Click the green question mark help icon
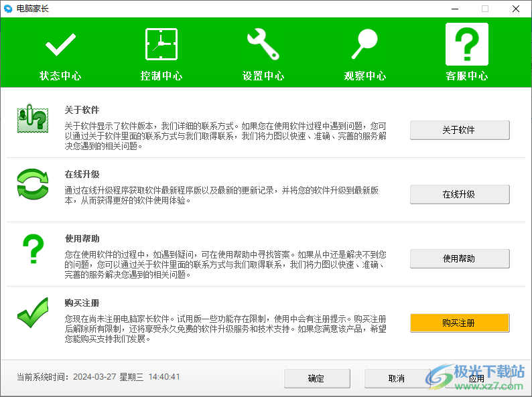The height and width of the screenshot is (397, 532). pyautogui.click(x=32, y=248)
